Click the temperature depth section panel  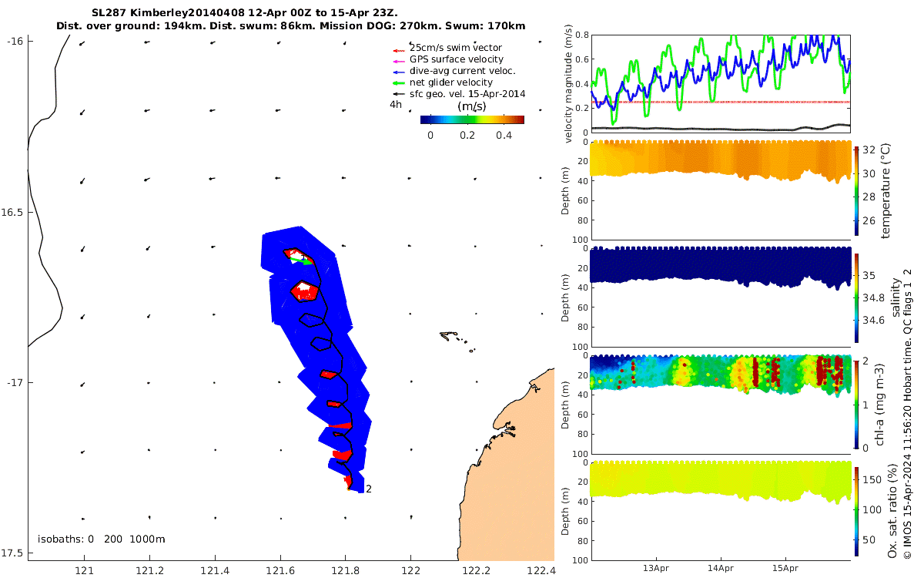720,190
